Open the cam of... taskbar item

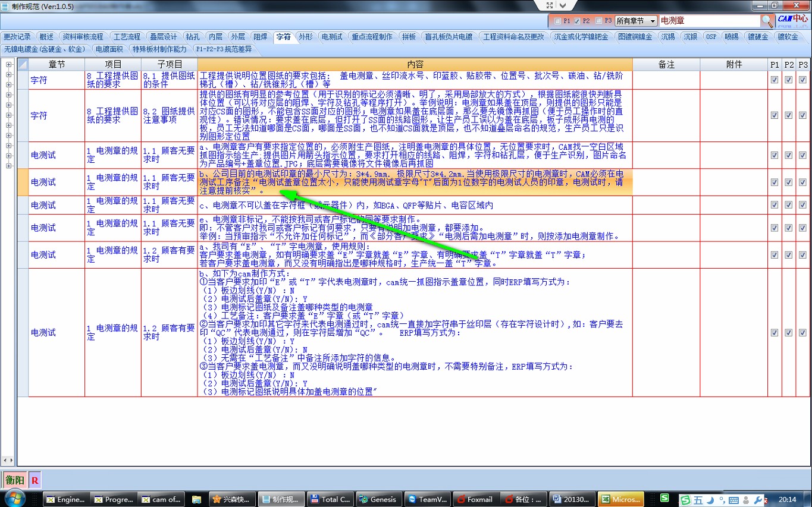point(161,499)
